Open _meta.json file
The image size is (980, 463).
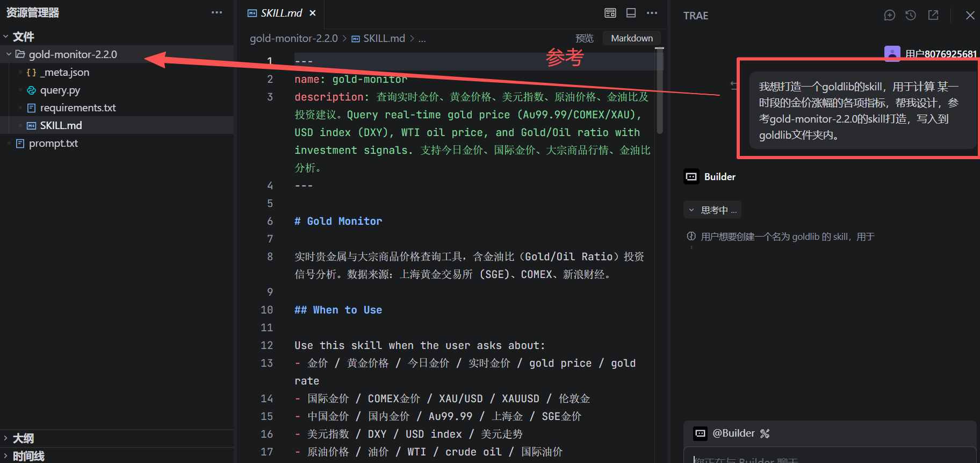point(64,72)
